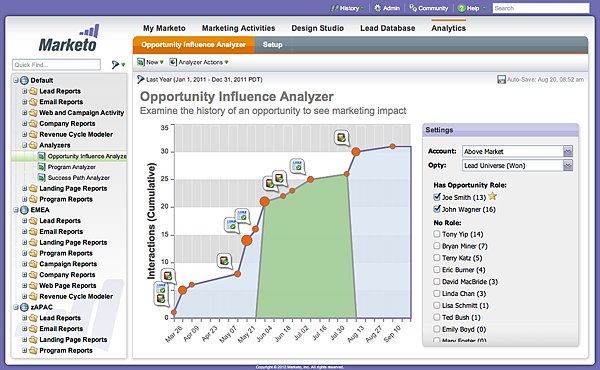Image resolution: width=600 pixels, height=370 pixels.
Task: Collapse the Analyzers folder expander
Action: click(24, 145)
